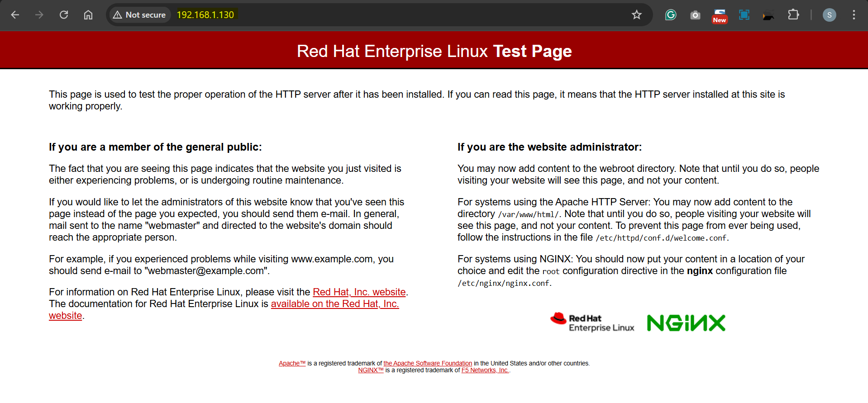Click the /var/www/html/ path text
The image size is (868, 403).
coord(528,214)
